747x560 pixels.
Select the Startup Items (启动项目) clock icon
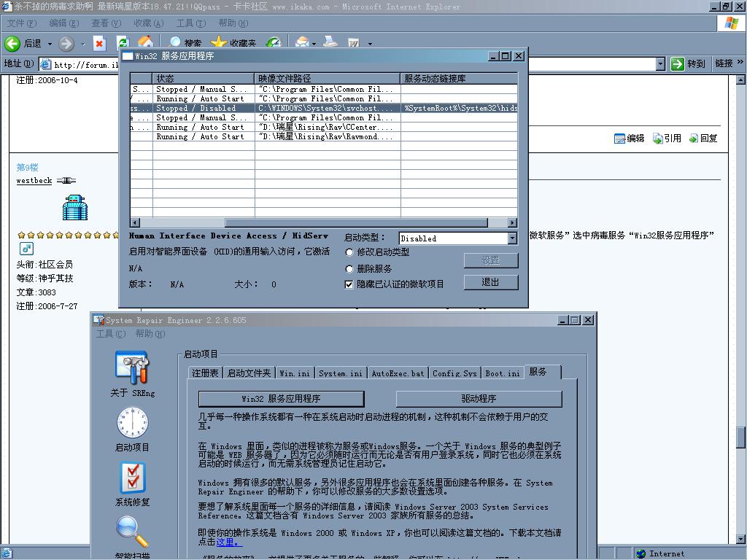click(x=133, y=422)
